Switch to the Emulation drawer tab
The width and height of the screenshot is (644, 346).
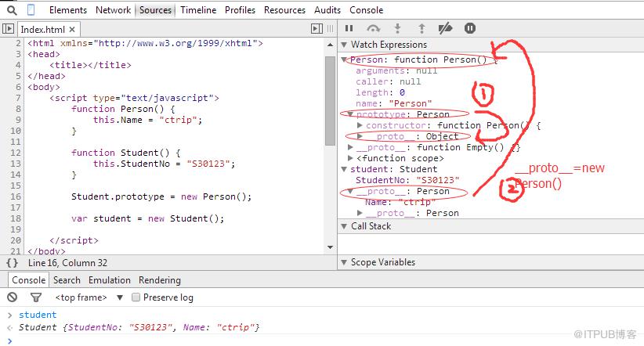click(x=109, y=280)
